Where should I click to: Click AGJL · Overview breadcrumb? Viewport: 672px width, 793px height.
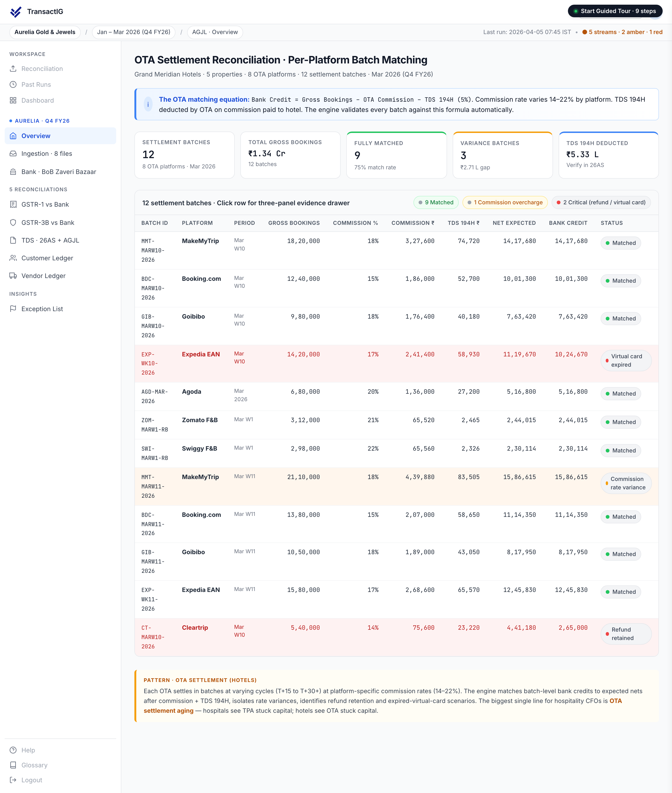point(215,32)
